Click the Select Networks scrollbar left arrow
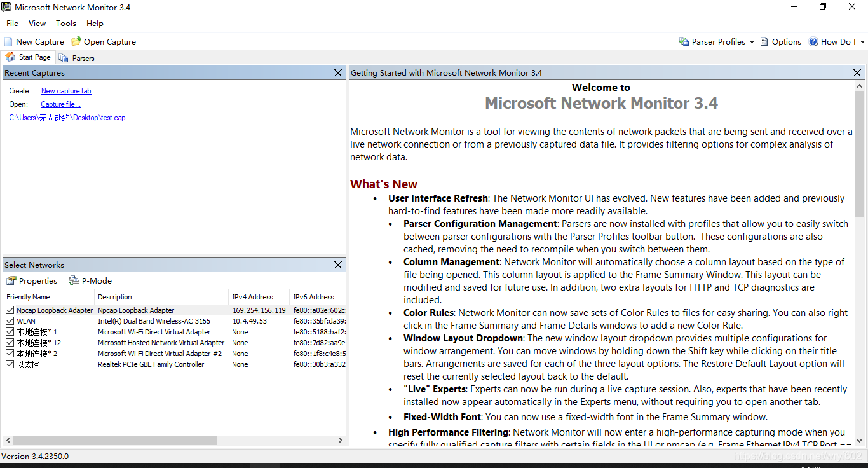This screenshot has height=468, width=868. tap(8, 440)
